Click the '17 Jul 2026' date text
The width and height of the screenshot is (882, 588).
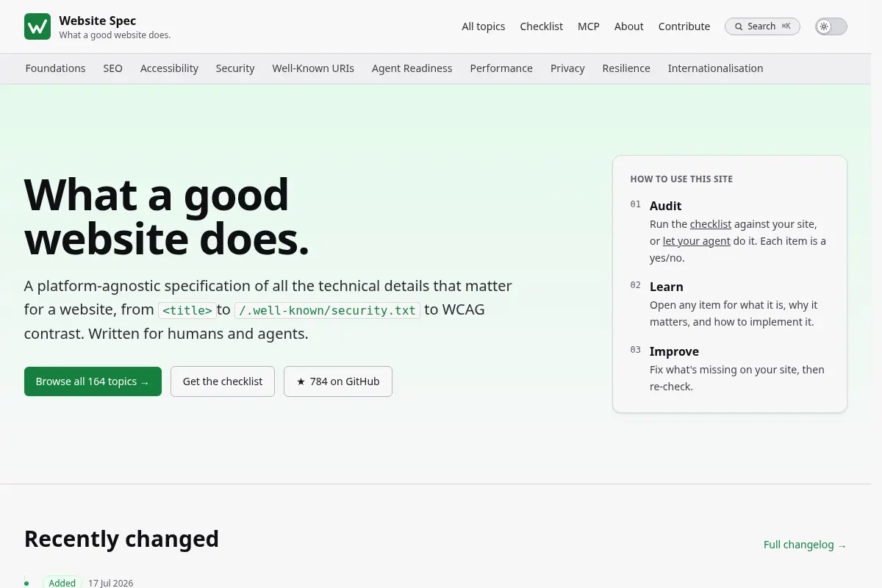[111, 583]
